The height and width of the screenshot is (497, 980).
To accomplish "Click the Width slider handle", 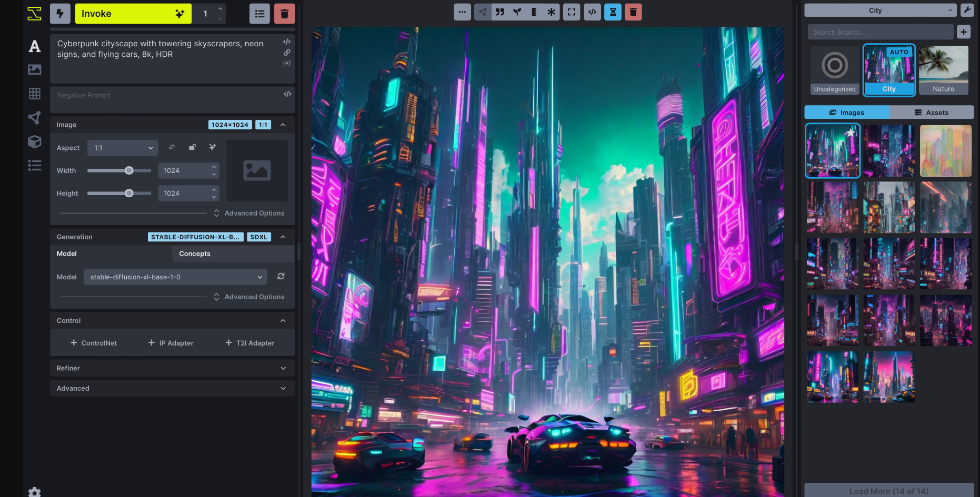I will (x=129, y=170).
